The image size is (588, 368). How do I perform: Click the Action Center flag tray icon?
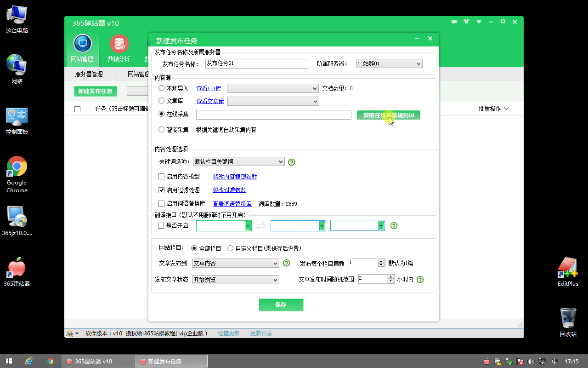tap(520, 361)
